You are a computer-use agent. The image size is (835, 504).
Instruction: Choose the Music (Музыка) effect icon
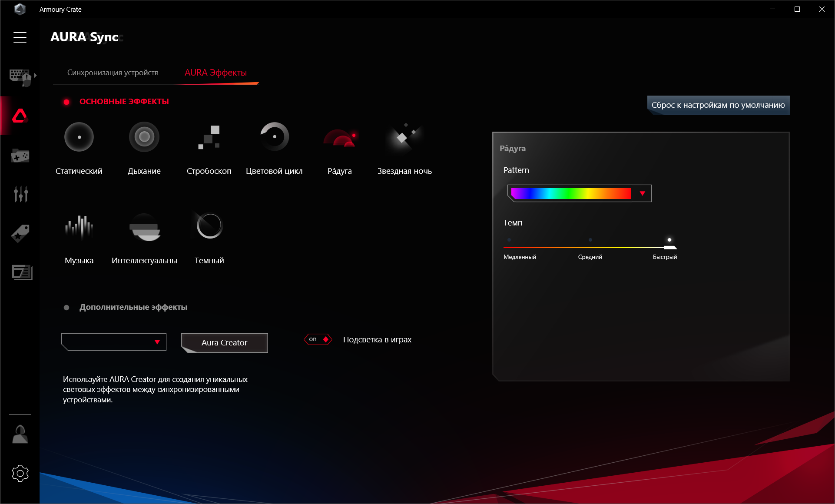click(79, 226)
